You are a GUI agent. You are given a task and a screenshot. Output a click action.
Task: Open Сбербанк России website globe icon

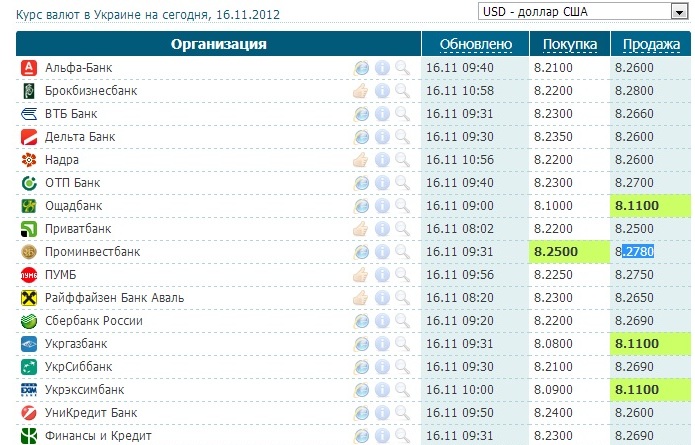coord(361,321)
